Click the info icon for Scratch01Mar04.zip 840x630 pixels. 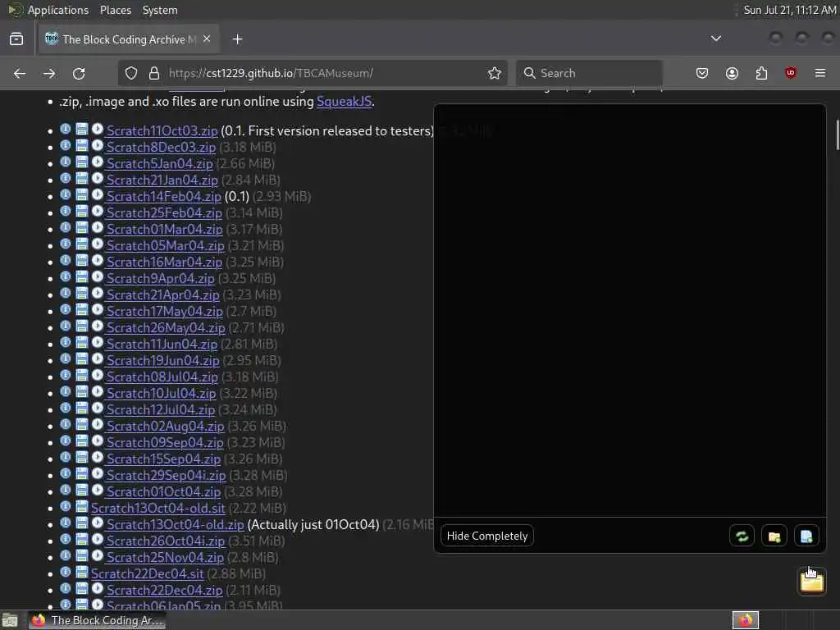[x=66, y=228]
